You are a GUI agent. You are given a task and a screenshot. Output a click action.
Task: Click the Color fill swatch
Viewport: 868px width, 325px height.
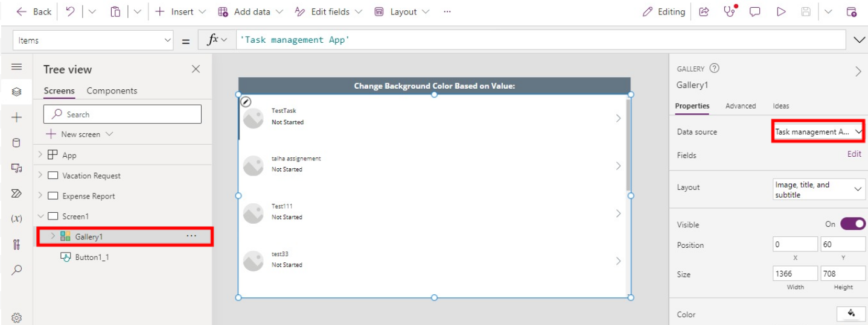[850, 314]
